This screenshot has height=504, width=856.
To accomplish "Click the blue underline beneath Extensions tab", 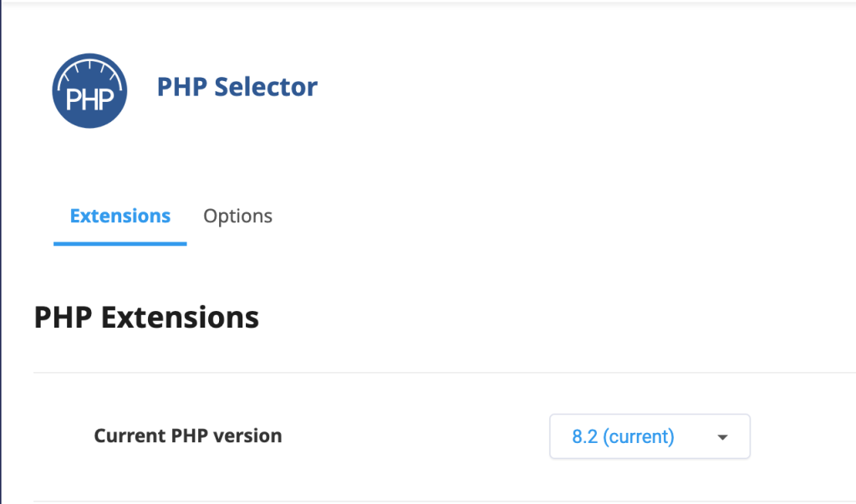I will [120, 243].
